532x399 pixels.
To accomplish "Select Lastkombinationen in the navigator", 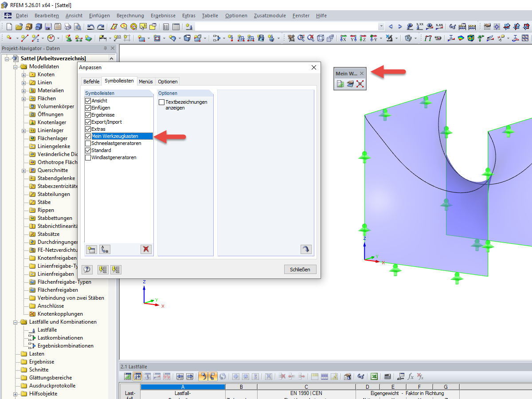I will click(x=60, y=338).
